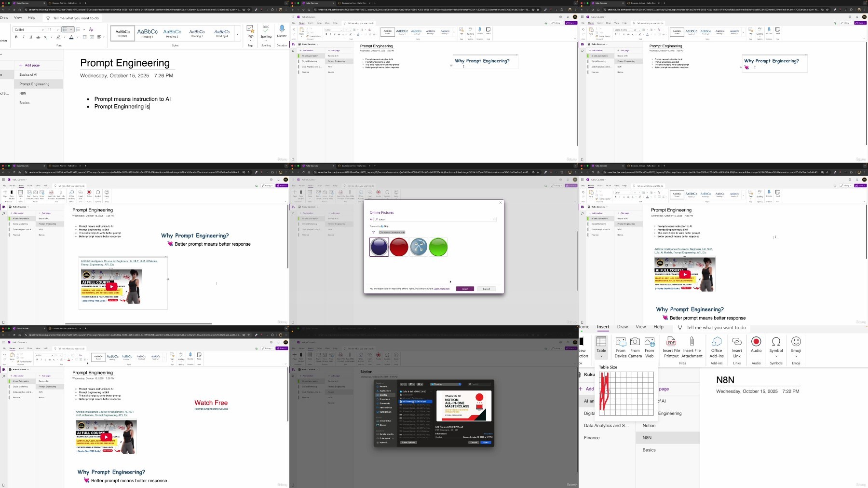
Task: Expand the styles gallery arrow after Heading 4
Action: [x=237, y=34]
